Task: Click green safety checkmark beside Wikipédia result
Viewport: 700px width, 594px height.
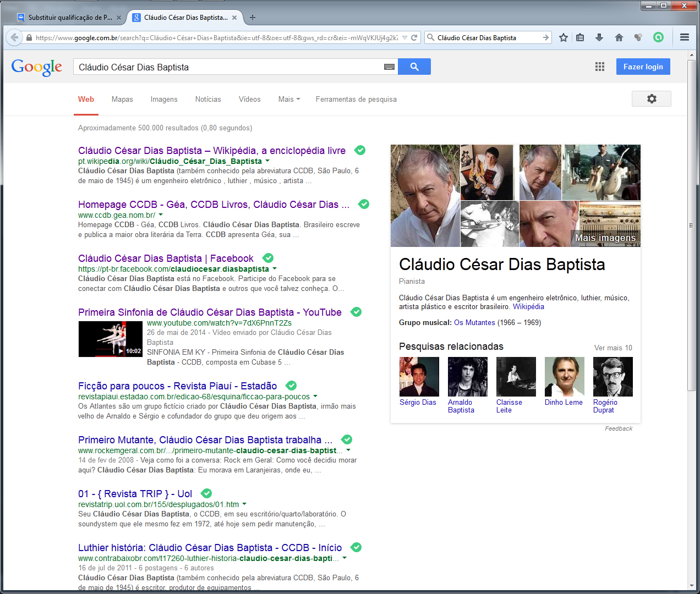Action: click(360, 150)
